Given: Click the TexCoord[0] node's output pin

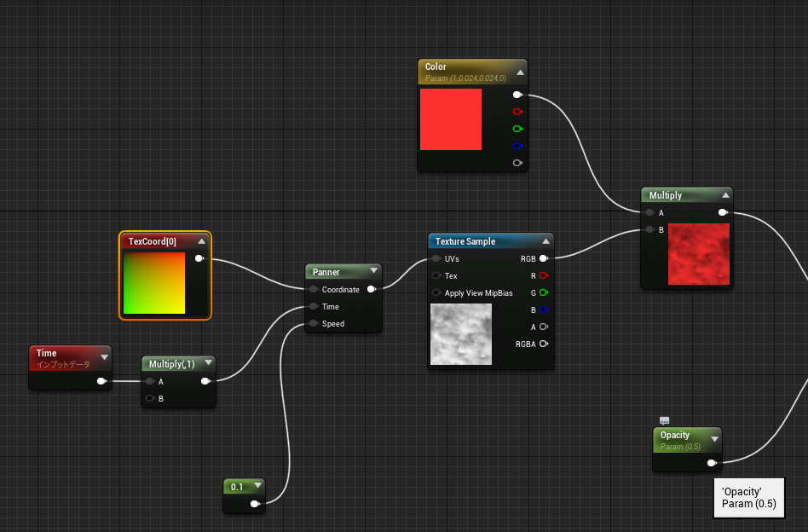Looking at the screenshot, I should (x=199, y=258).
